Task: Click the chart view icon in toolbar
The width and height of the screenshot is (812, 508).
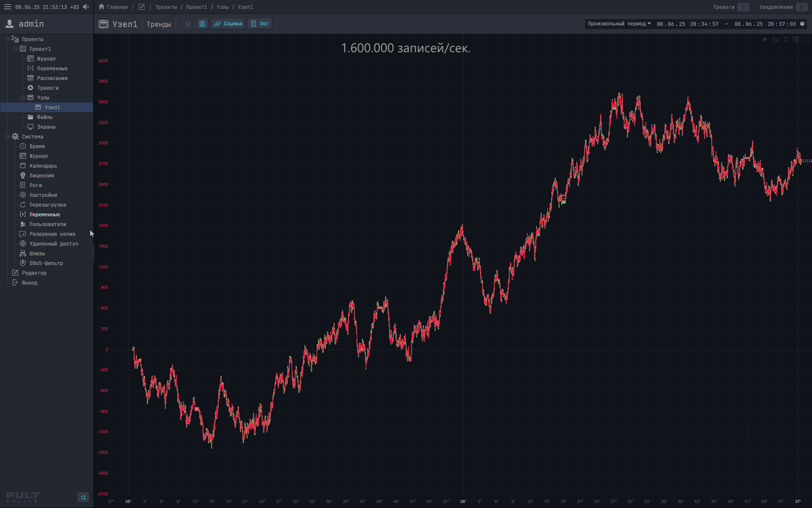Action: [189, 24]
